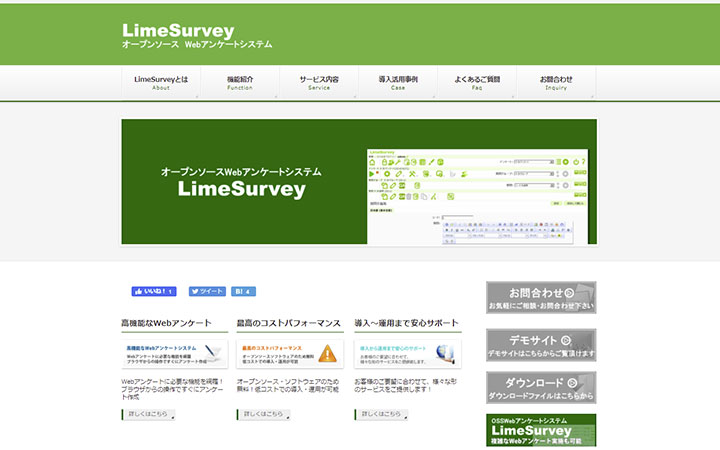Click the お問合わせ sidebar banner
Viewport: 720px width, 450px height.
(x=541, y=298)
